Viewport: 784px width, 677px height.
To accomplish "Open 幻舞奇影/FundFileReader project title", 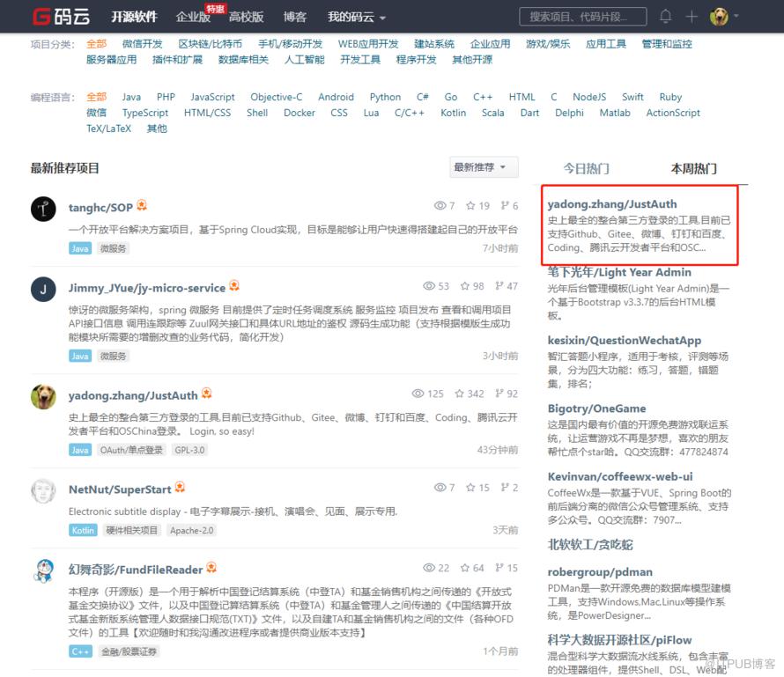I will click(x=136, y=570).
